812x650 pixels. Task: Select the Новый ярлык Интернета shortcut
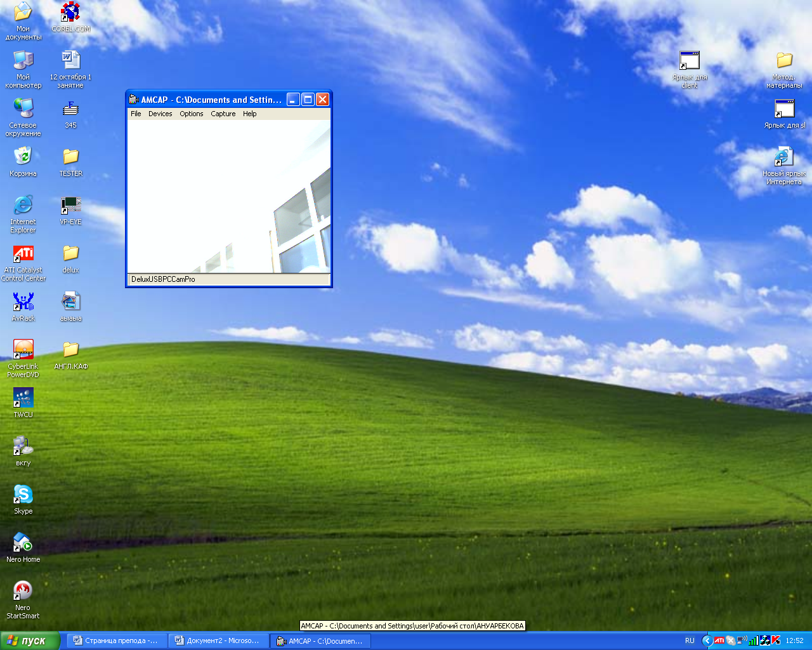784,166
